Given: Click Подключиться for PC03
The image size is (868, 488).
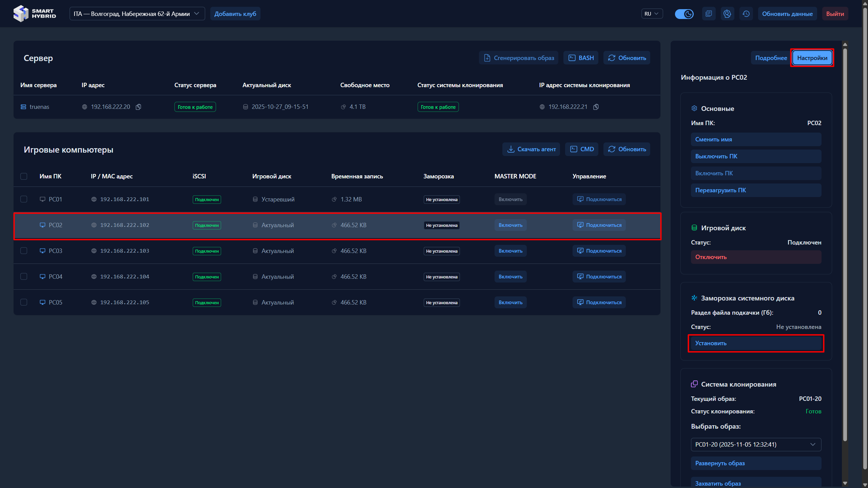Looking at the screenshot, I should pos(599,251).
